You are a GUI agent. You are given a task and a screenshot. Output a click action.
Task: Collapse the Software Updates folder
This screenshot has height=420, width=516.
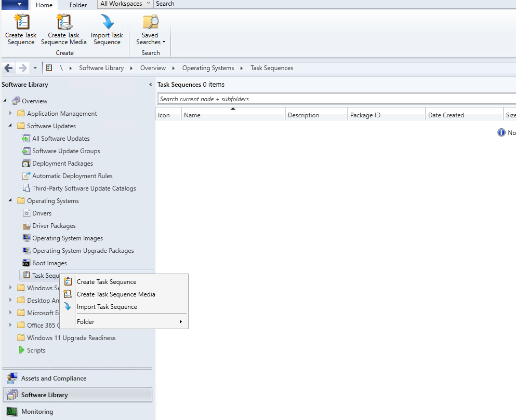(10, 126)
